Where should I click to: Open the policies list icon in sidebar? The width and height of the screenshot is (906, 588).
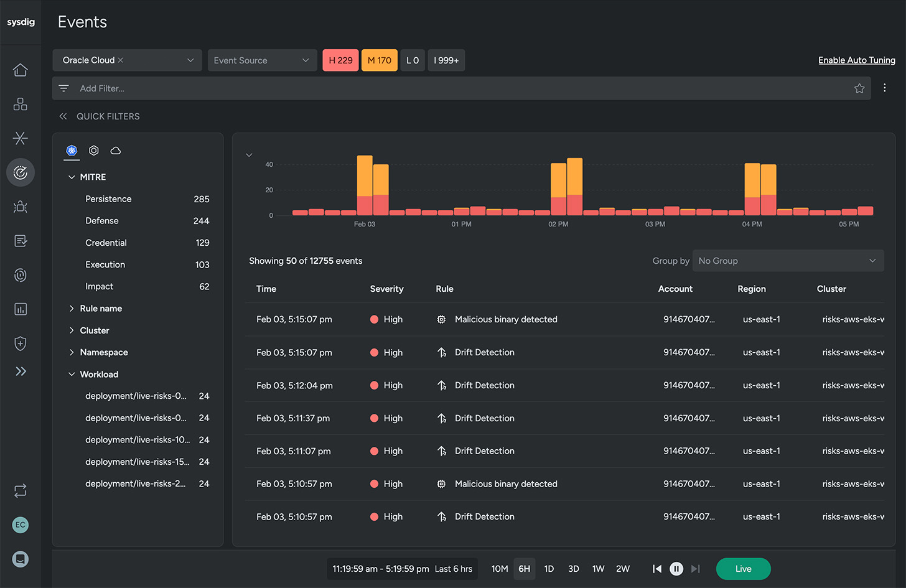(x=21, y=241)
